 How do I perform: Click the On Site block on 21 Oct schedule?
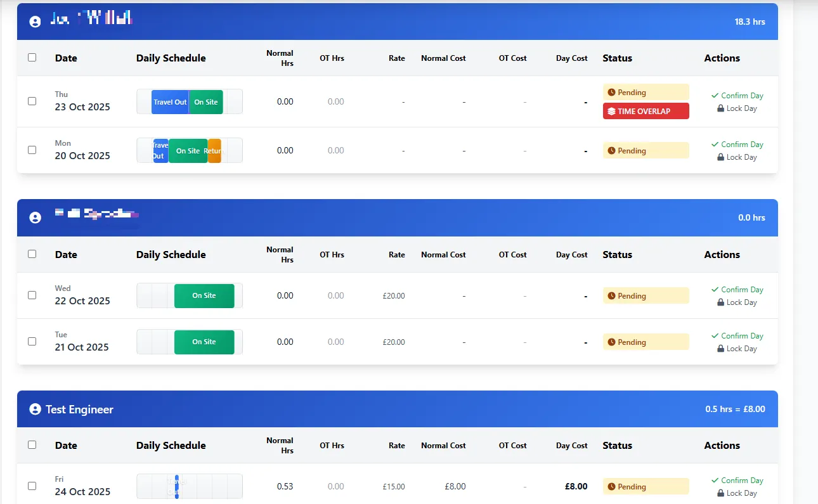[x=204, y=342]
